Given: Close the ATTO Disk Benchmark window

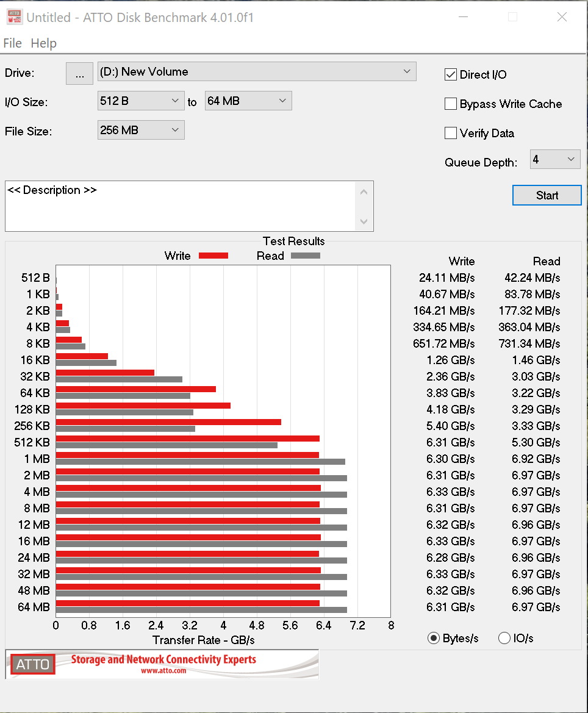Looking at the screenshot, I should [x=562, y=17].
